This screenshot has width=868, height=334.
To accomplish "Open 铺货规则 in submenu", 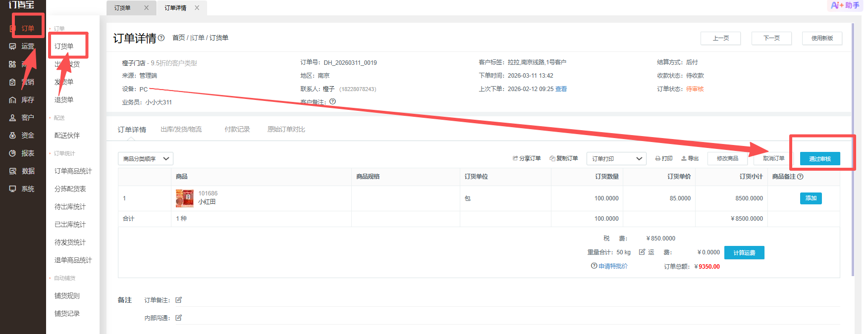I will point(67,296).
